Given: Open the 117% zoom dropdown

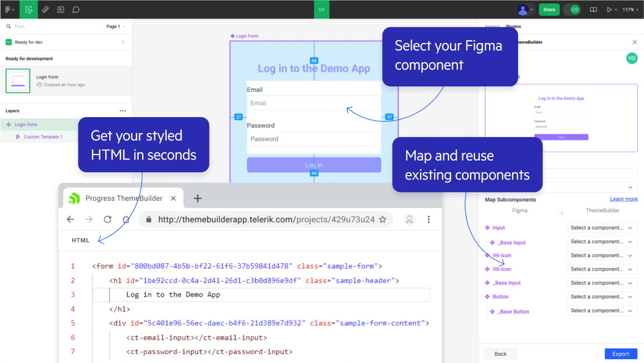Looking at the screenshot, I should (631, 9).
